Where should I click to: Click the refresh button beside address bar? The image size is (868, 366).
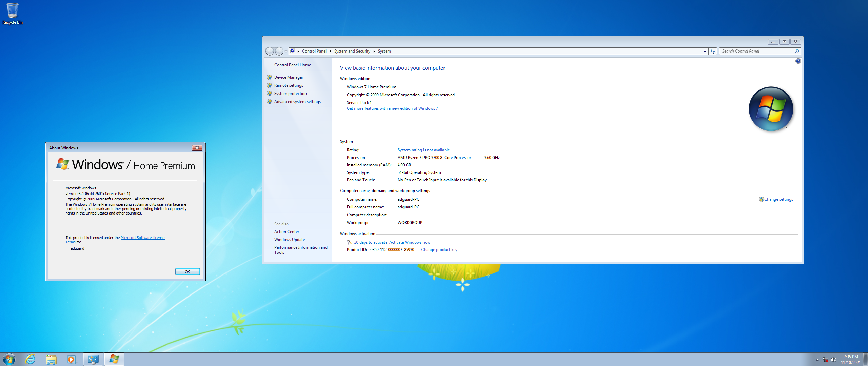(x=713, y=51)
